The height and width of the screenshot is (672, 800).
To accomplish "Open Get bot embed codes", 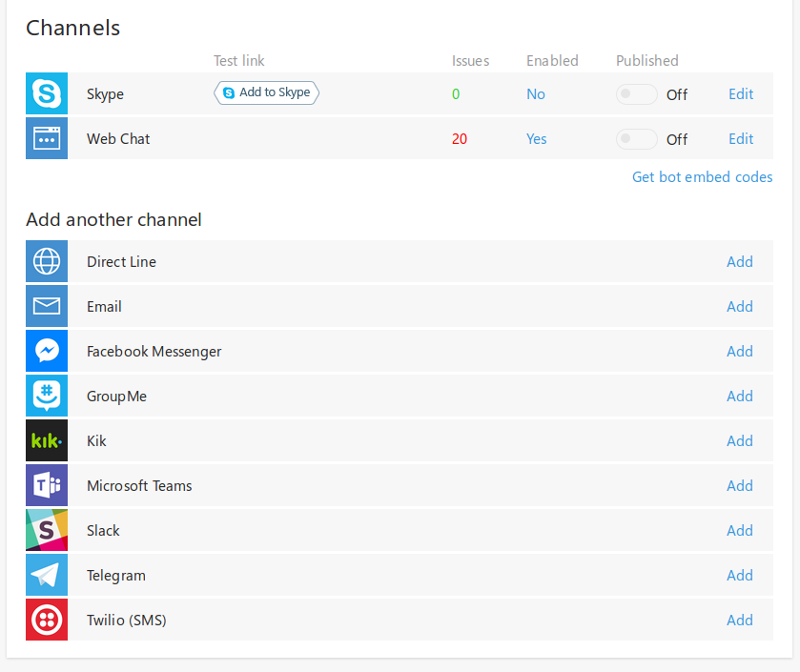I will (x=702, y=176).
